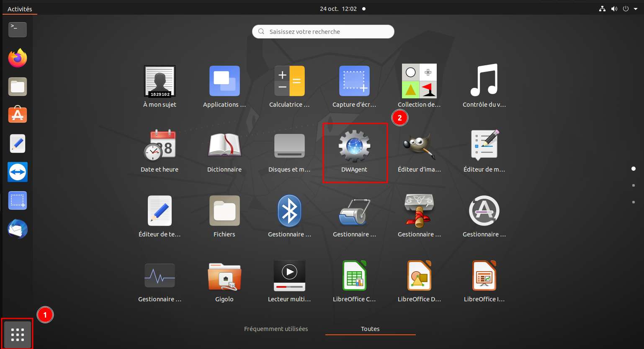Viewport: 644px width, 349px height.
Task: Click the network status icon
Action: [x=602, y=9]
